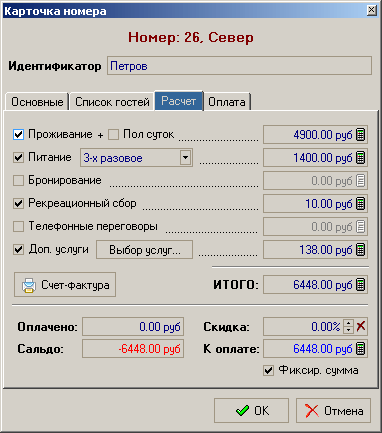Cancel with the Отмена button
Image resolution: width=382 pixels, height=433 pixels.
coord(333,411)
